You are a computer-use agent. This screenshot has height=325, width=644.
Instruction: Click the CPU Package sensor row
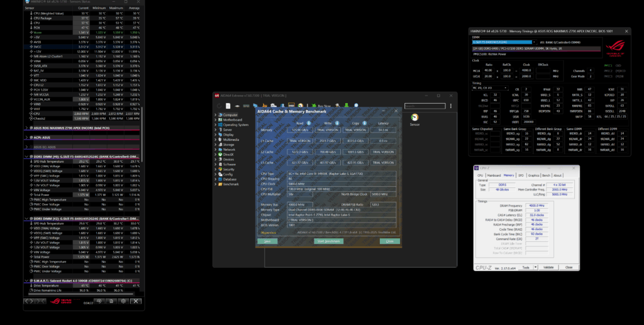(82, 18)
